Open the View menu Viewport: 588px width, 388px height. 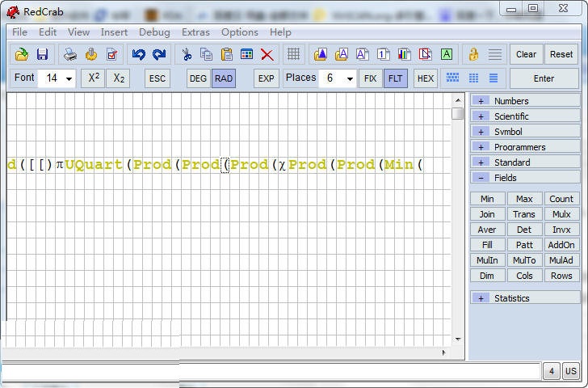click(78, 32)
